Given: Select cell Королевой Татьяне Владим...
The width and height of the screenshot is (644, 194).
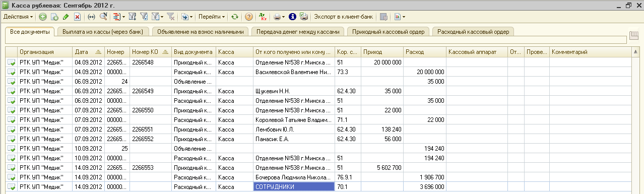Looking at the screenshot, I should [x=294, y=120].
